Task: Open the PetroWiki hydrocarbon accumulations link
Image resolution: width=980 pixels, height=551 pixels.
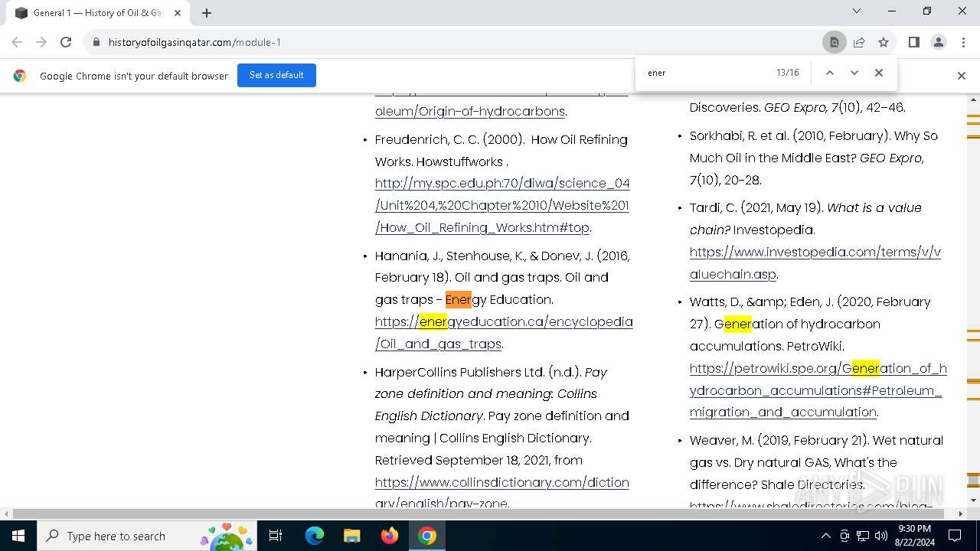Action: (x=818, y=390)
